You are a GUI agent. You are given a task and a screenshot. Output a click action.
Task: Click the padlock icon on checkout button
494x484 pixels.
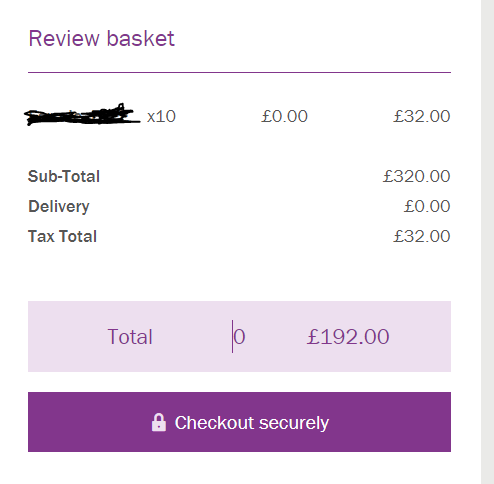pos(159,422)
